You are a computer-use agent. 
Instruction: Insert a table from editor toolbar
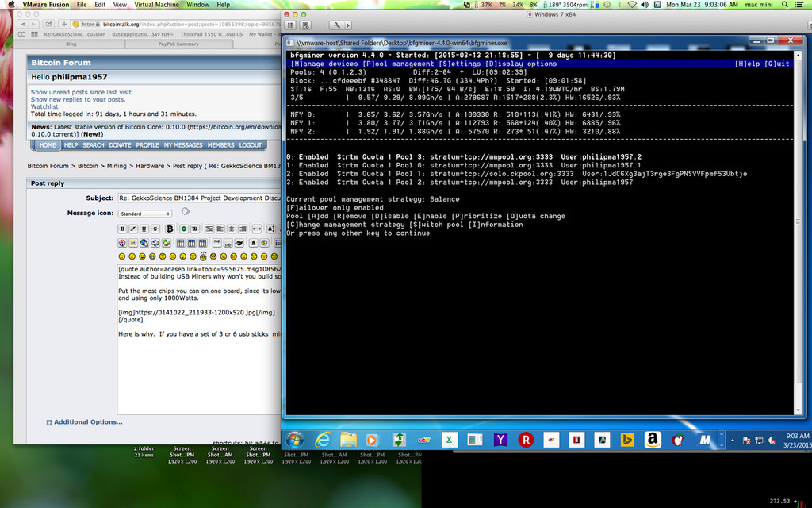[180, 243]
